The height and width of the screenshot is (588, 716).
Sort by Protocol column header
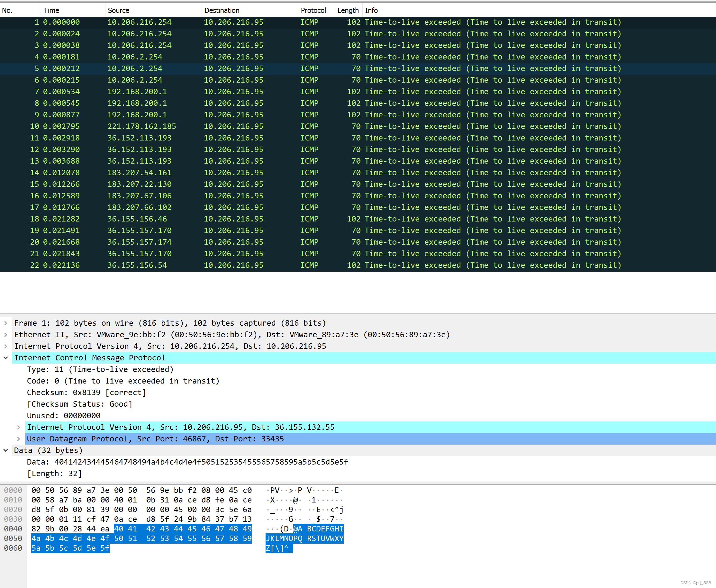pyautogui.click(x=313, y=11)
